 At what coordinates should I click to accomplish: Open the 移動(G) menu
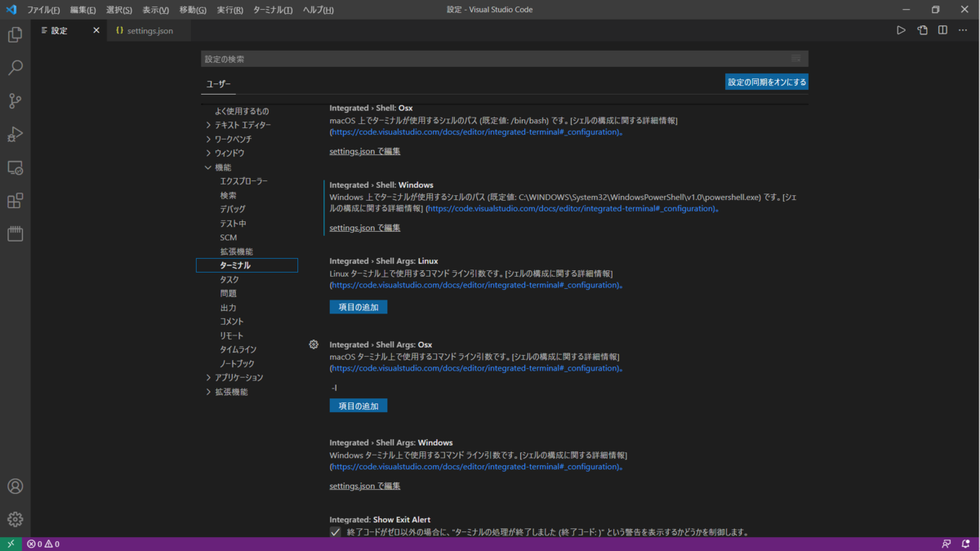coord(193,10)
